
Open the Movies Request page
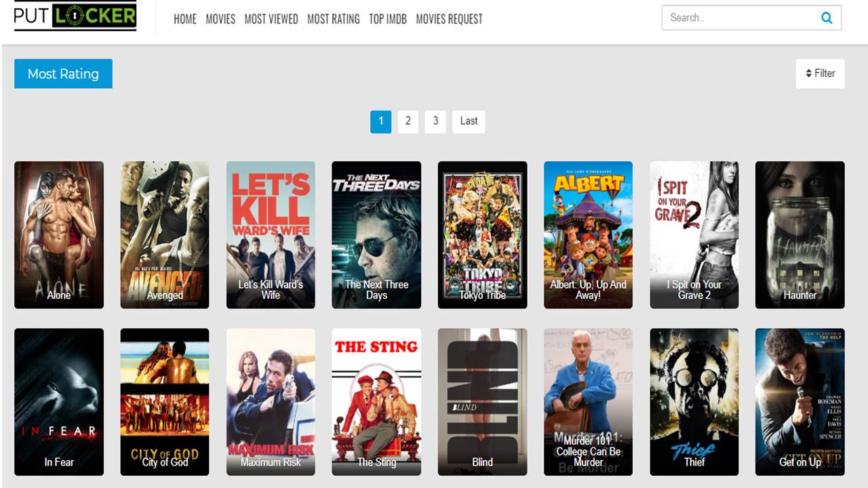point(449,19)
